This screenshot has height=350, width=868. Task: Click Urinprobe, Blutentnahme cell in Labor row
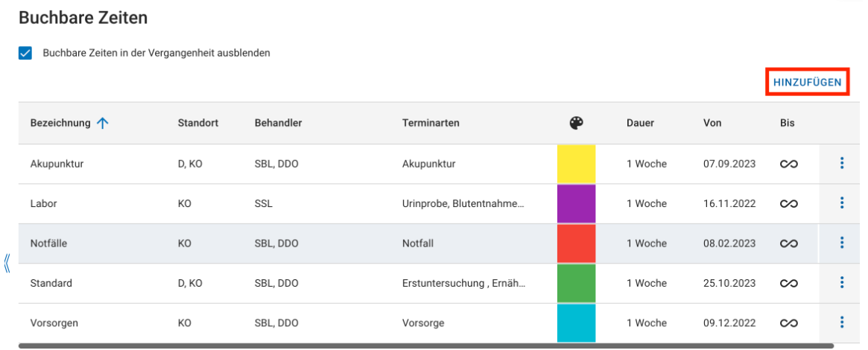pos(463,203)
